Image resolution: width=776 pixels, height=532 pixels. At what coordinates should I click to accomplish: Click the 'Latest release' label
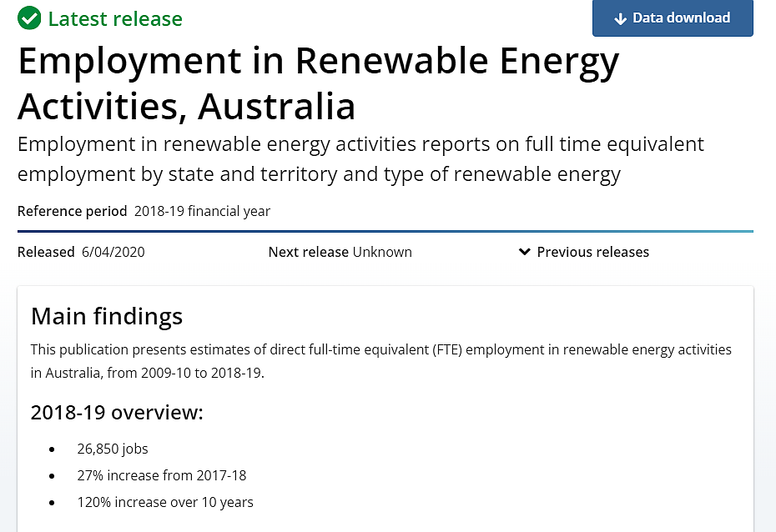115,19
